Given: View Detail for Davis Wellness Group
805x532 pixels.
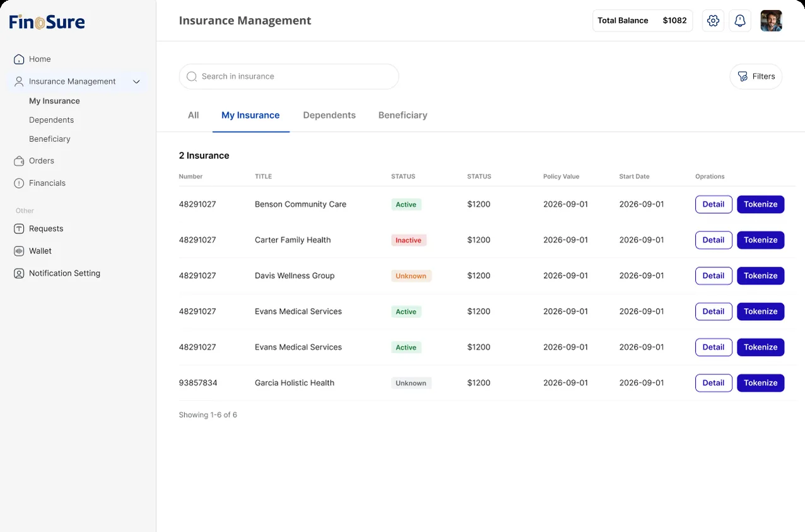Looking at the screenshot, I should pos(714,275).
